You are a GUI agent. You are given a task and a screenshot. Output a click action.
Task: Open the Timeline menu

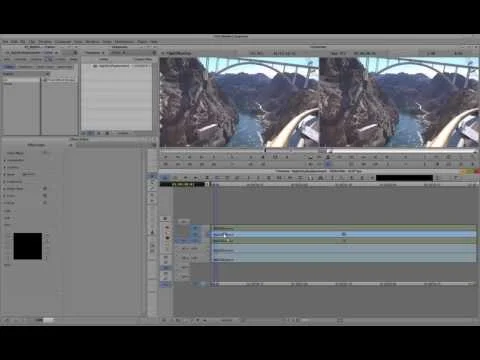[x=45, y=42]
